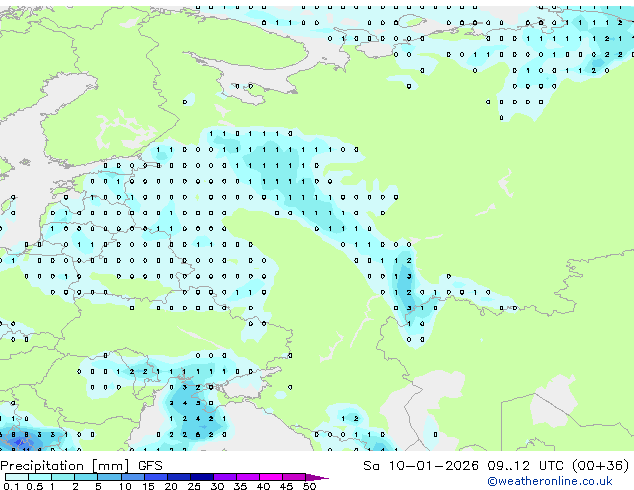The image size is (634, 490).
Task: Choose the 15–20 mm legend color box
Action: [156, 477]
